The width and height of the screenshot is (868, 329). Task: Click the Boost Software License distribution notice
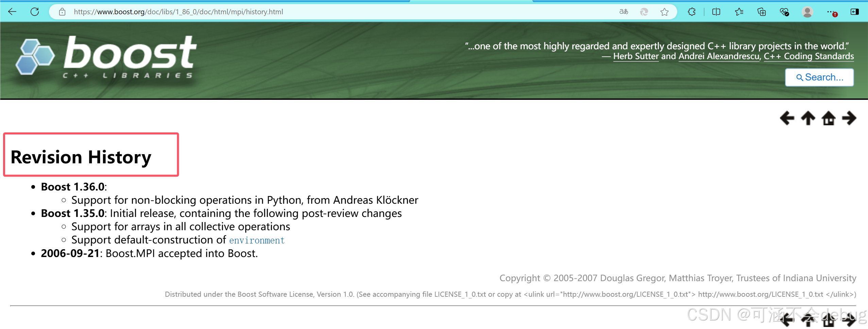(x=510, y=294)
